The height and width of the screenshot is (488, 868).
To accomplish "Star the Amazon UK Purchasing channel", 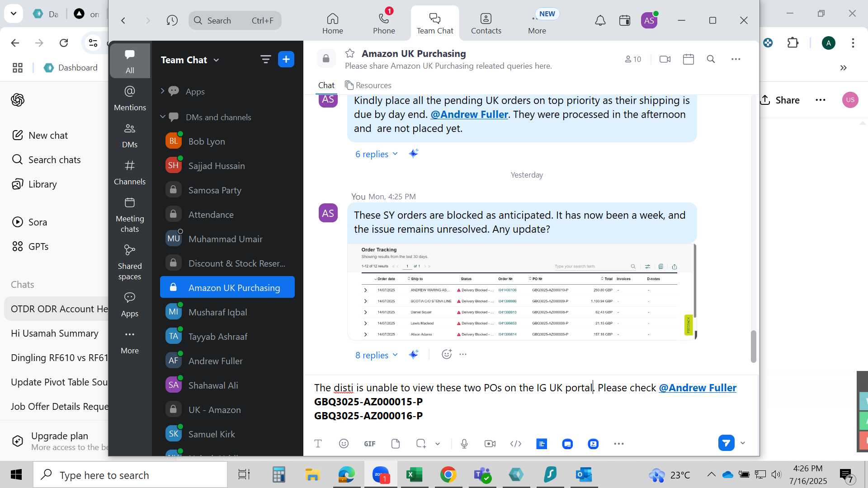I will tap(350, 53).
